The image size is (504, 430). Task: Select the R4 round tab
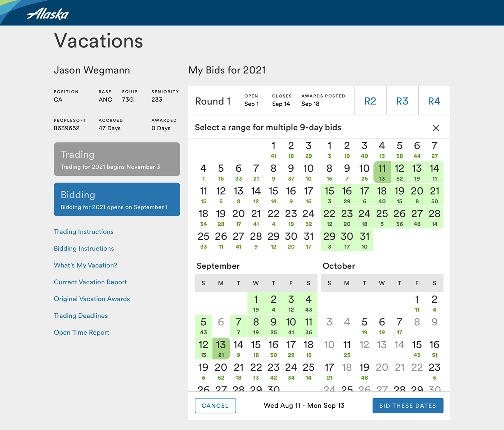(435, 101)
